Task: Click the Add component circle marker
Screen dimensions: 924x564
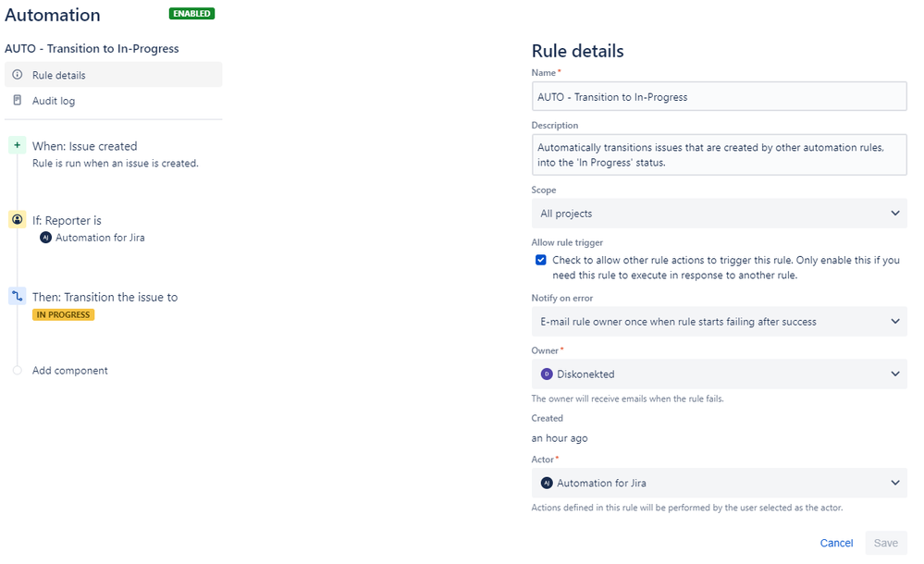Action: click(x=17, y=370)
